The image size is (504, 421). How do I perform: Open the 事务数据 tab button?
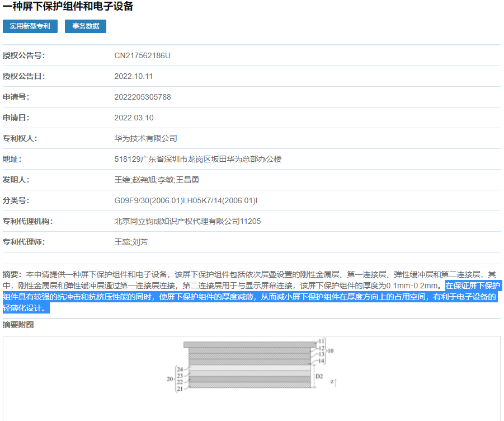tap(85, 26)
